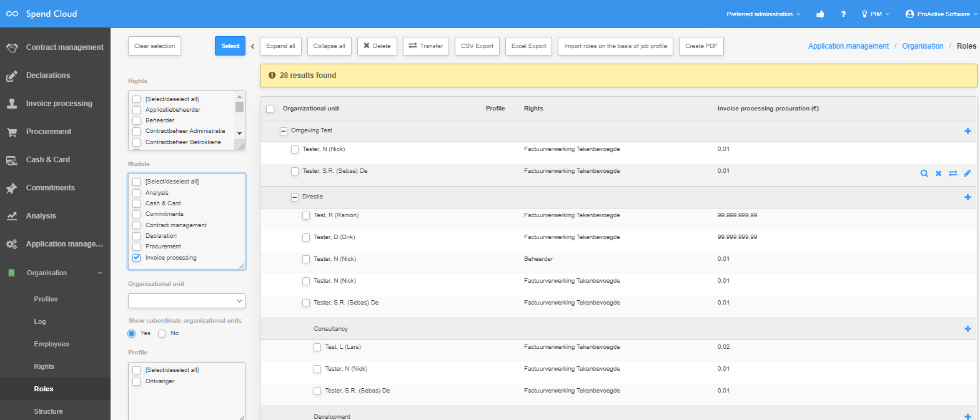Image resolution: width=980 pixels, height=420 pixels.
Task: Check the Beheerder rights checkbox
Action: [136, 120]
